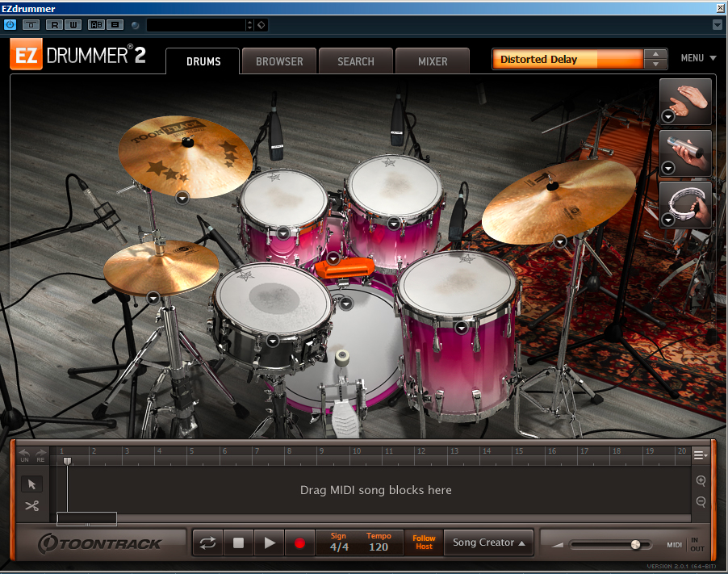The height and width of the screenshot is (574, 728).
Task: Click the EZ Drummer 2 logo
Action: 78,55
